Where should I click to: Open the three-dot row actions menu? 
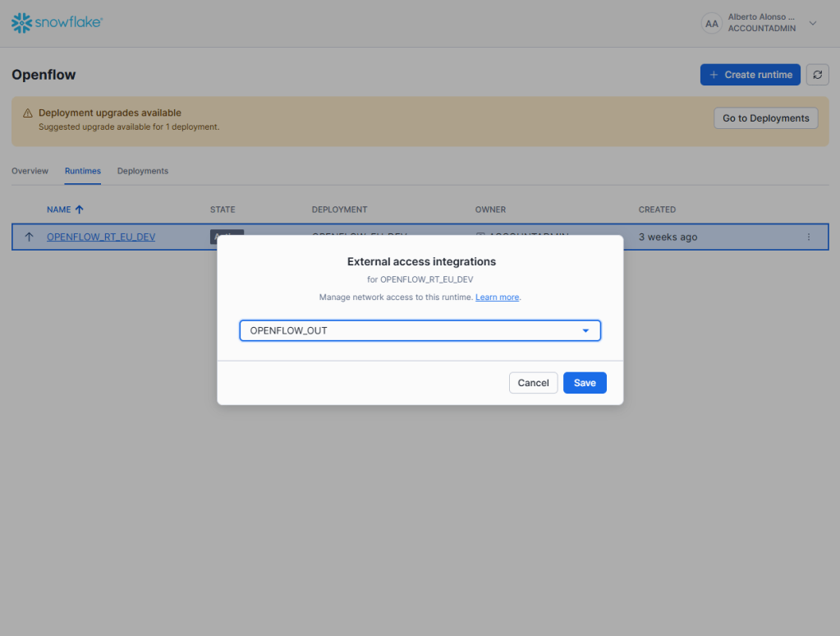tap(808, 237)
